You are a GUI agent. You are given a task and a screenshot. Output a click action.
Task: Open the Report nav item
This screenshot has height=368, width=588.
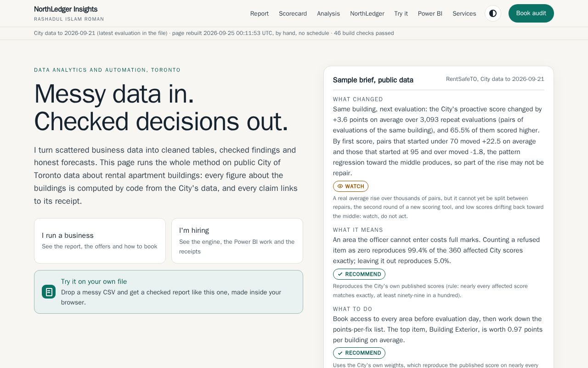tap(260, 13)
